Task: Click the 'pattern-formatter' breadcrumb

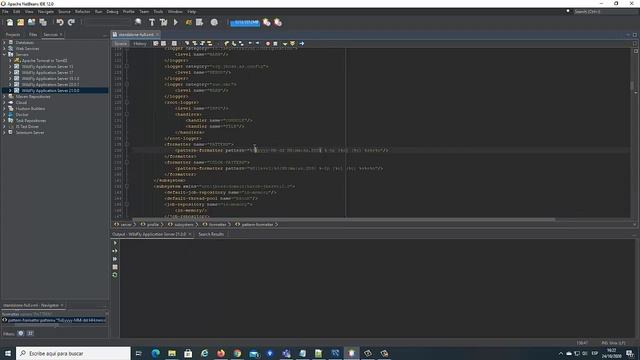Action: coord(257,224)
